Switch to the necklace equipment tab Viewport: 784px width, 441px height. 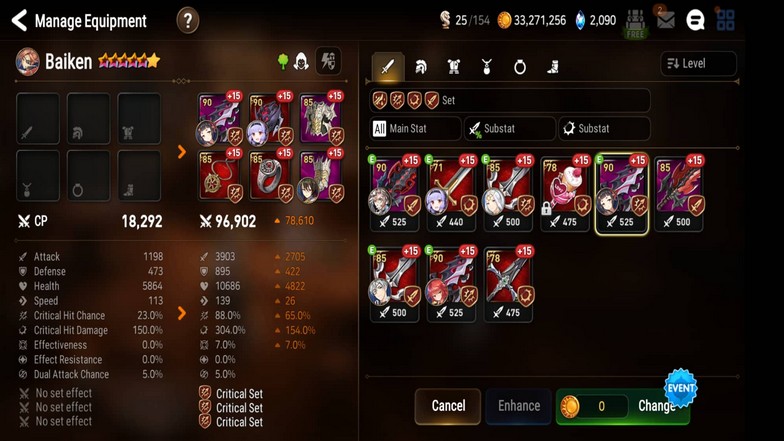pos(486,66)
